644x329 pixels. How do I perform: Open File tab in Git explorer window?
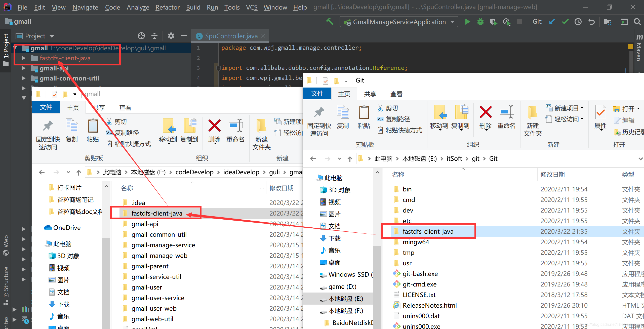[x=317, y=94]
